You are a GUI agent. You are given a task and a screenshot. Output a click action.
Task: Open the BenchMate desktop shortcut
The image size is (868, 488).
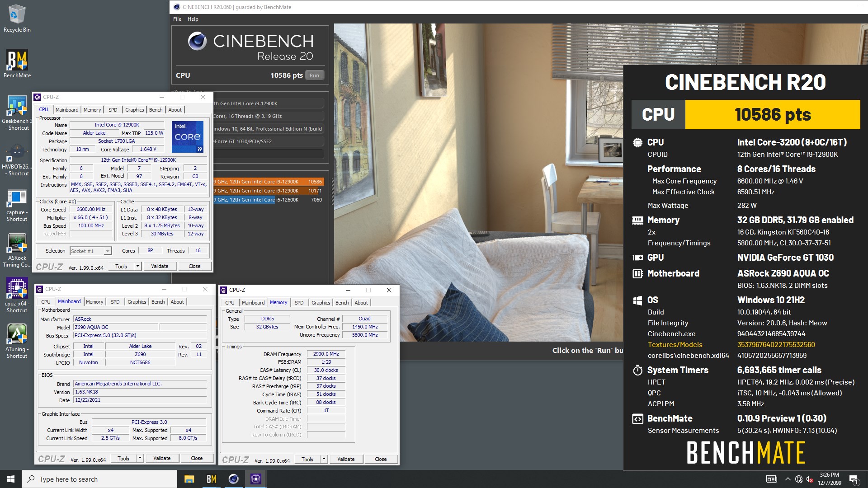(17, 63)
